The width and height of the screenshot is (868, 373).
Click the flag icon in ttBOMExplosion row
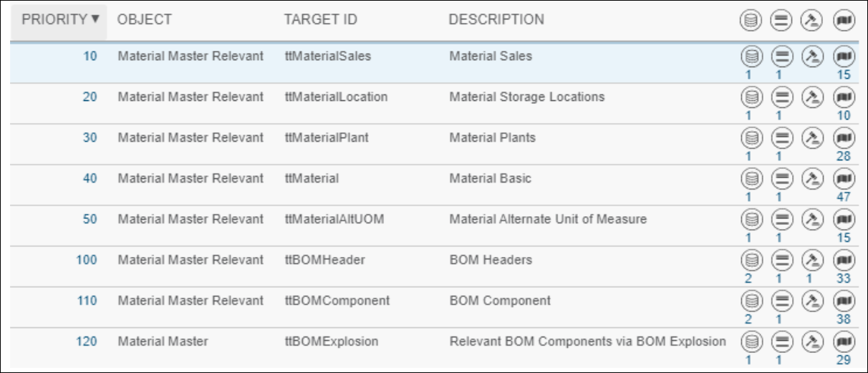843,342
